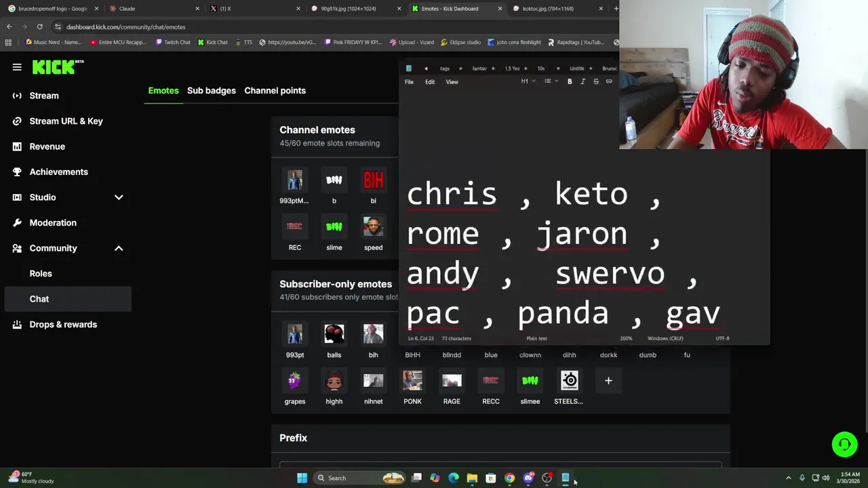Switch to Sub badges tab
The image size is (868, 488).
point(212,91)
